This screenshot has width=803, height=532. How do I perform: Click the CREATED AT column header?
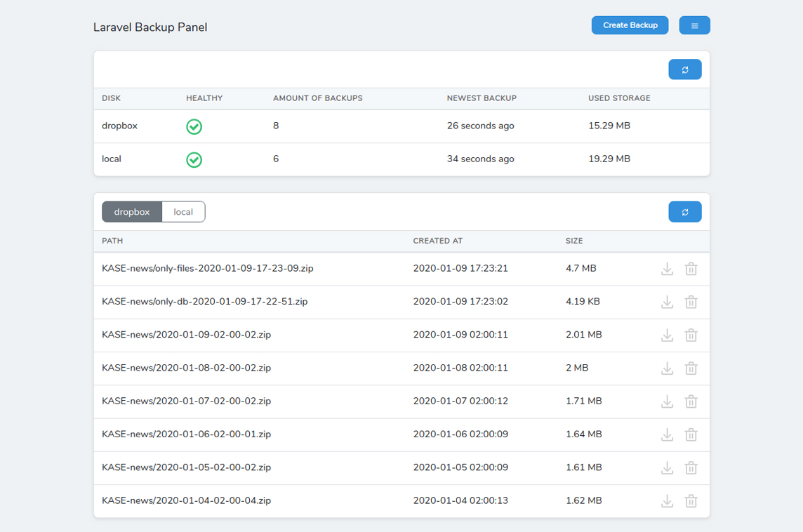[438, 241]
